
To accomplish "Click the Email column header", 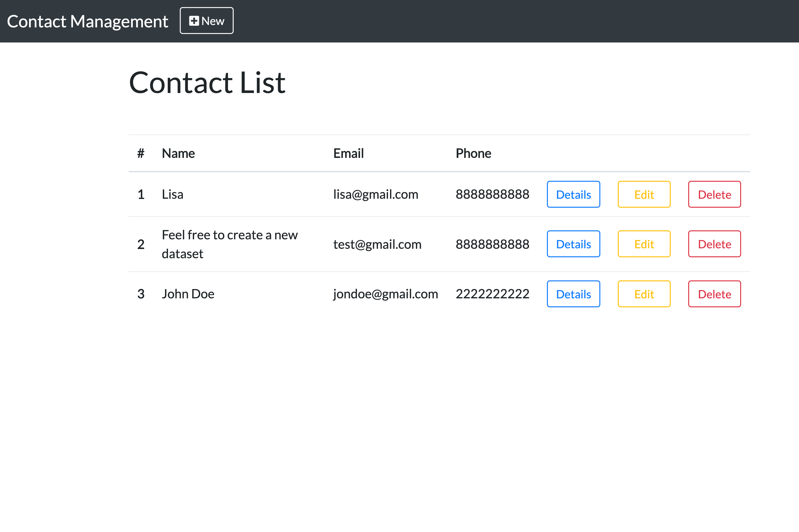I will [348, 153].
